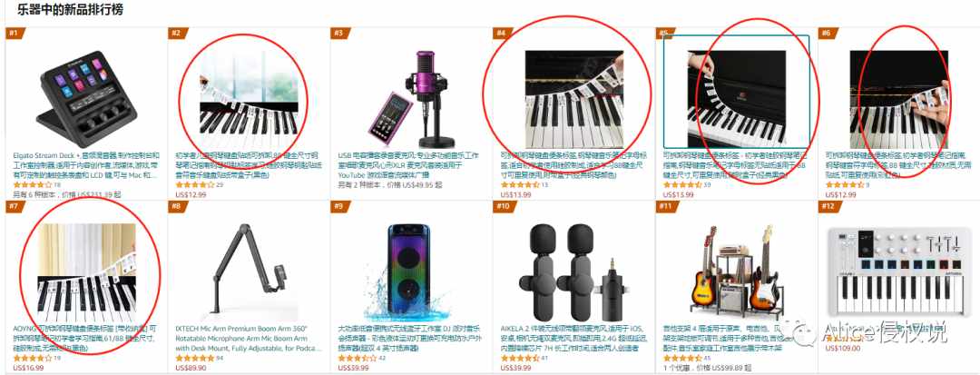Open the AIKELA 2 wireless microphone title link
The height and width of the screenshot is (375, 980).
click(572, 338)
